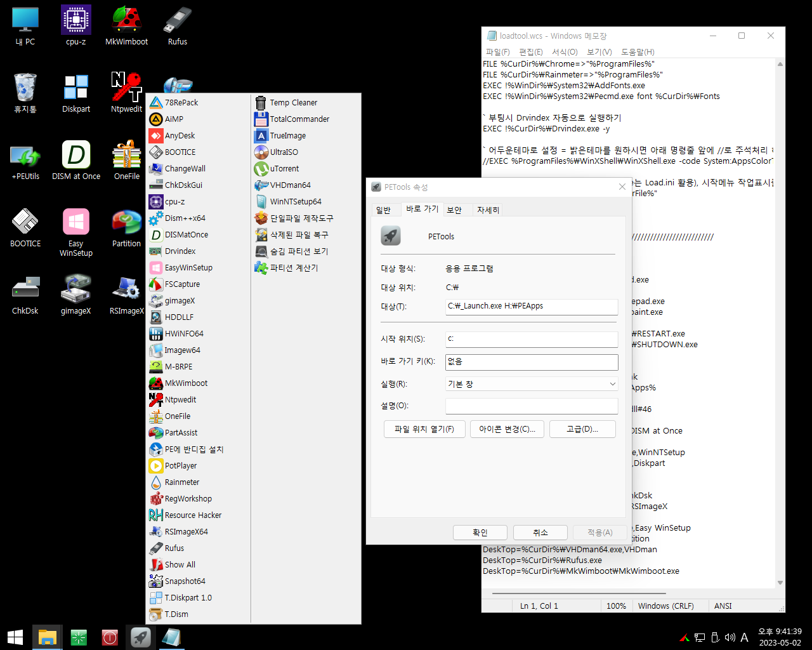Open the 파일(F) menu in Notepad
This screenshot has width=812, height=650.
pos(498,52)
